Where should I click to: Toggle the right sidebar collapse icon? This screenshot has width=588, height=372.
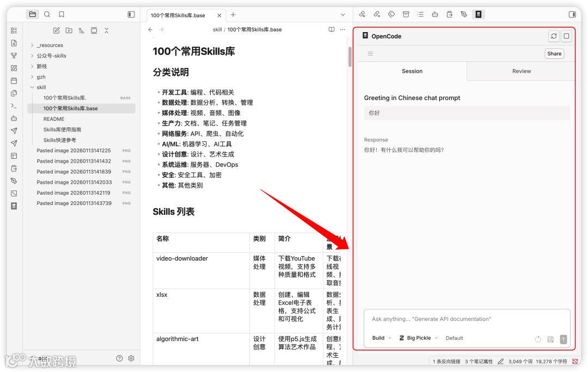[x=572, y=15]
